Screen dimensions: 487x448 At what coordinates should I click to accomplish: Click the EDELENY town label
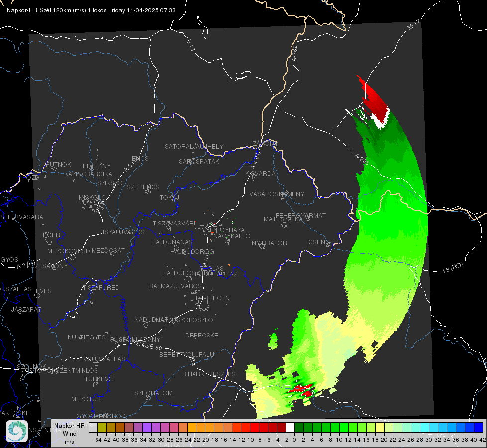coord(97,166)
